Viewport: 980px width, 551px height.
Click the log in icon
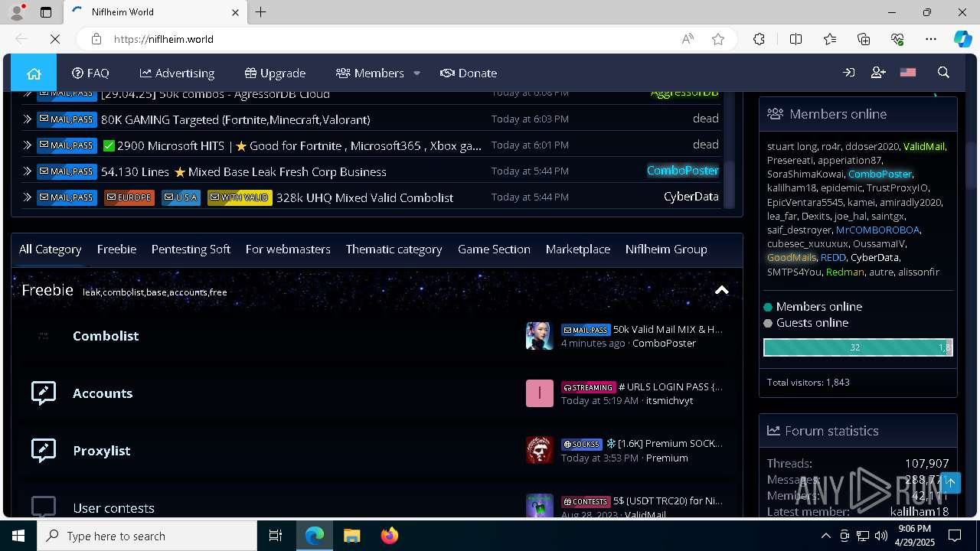tap(849, 73)
